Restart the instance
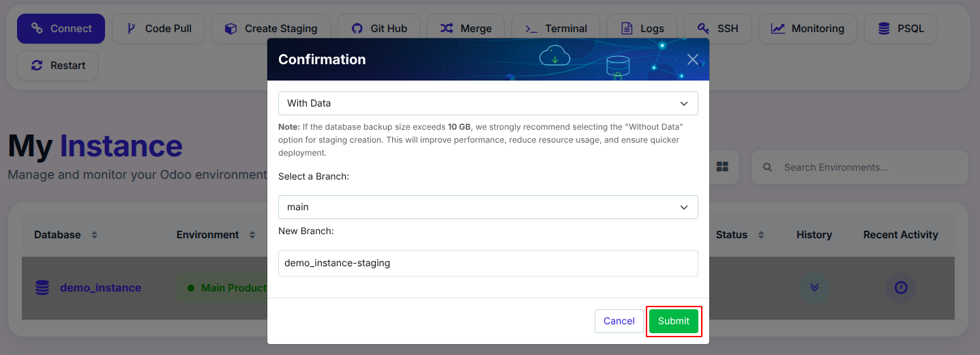 57,66
